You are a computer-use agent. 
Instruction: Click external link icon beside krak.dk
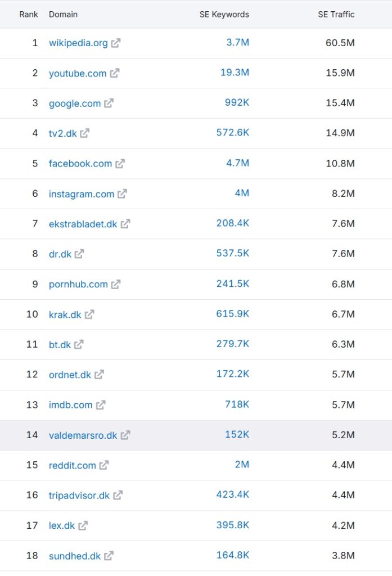tap(89, 314)
